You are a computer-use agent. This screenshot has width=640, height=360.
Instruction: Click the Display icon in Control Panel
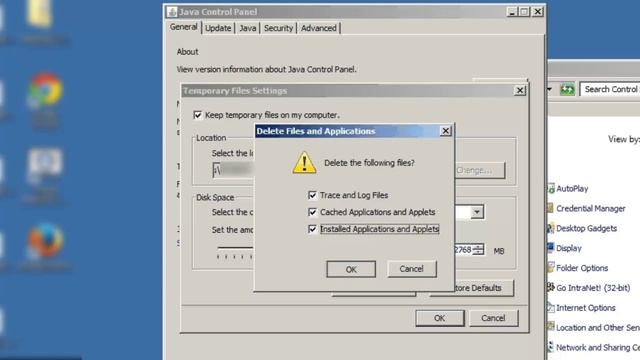point(551,248)
